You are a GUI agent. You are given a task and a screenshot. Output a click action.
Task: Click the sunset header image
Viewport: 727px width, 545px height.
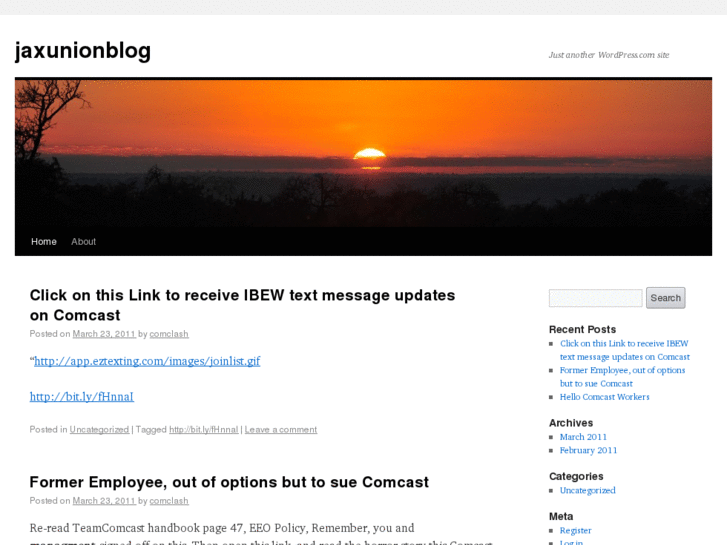tap(363, 153)
